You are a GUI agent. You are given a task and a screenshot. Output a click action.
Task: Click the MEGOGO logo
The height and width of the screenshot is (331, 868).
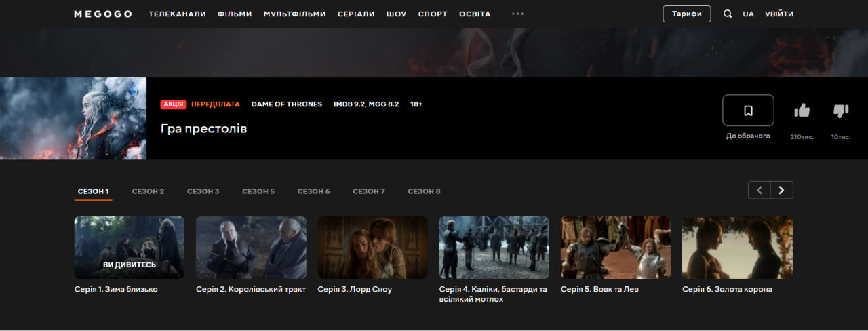[x=102, y=14]
